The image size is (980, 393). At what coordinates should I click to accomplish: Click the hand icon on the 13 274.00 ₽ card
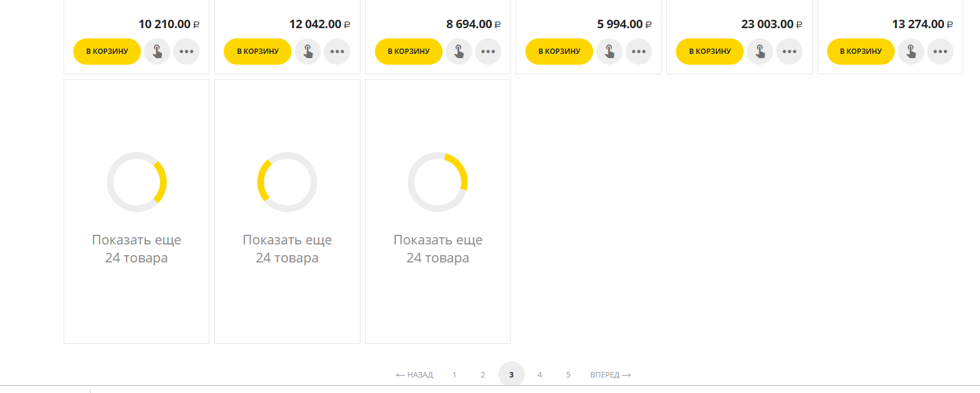tap(911, 52)
